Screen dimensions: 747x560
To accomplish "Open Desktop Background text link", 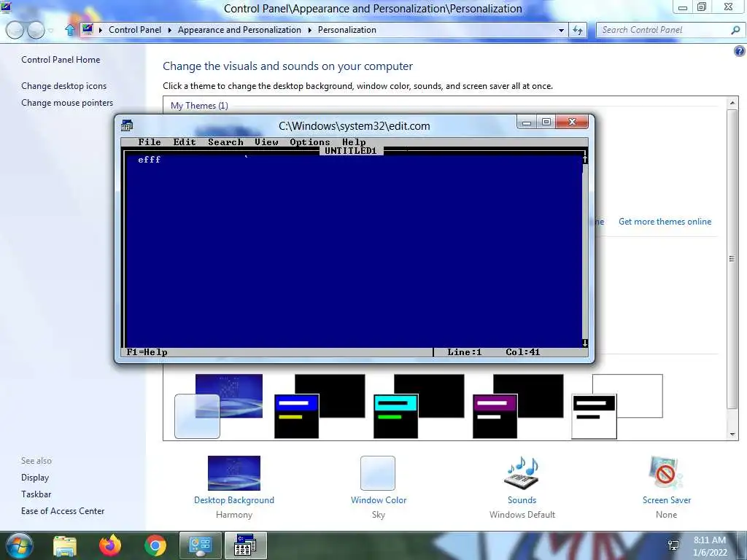I will coord(234,500).
